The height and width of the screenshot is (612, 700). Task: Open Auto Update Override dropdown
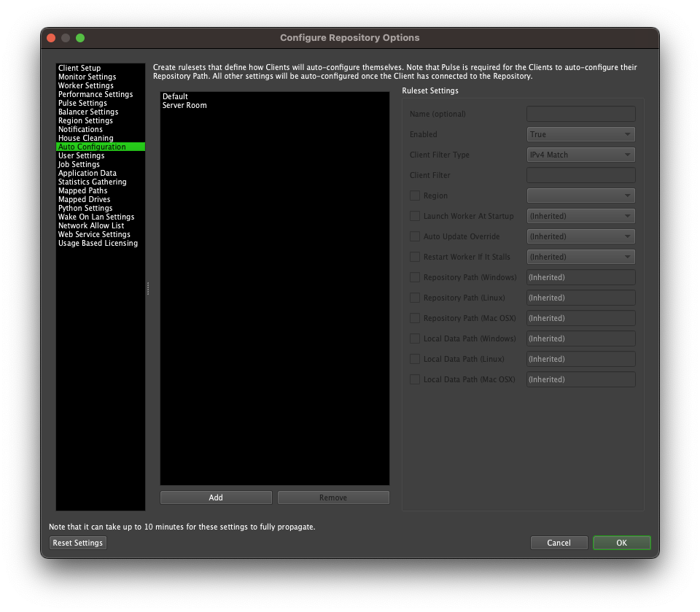coord(581,236)
